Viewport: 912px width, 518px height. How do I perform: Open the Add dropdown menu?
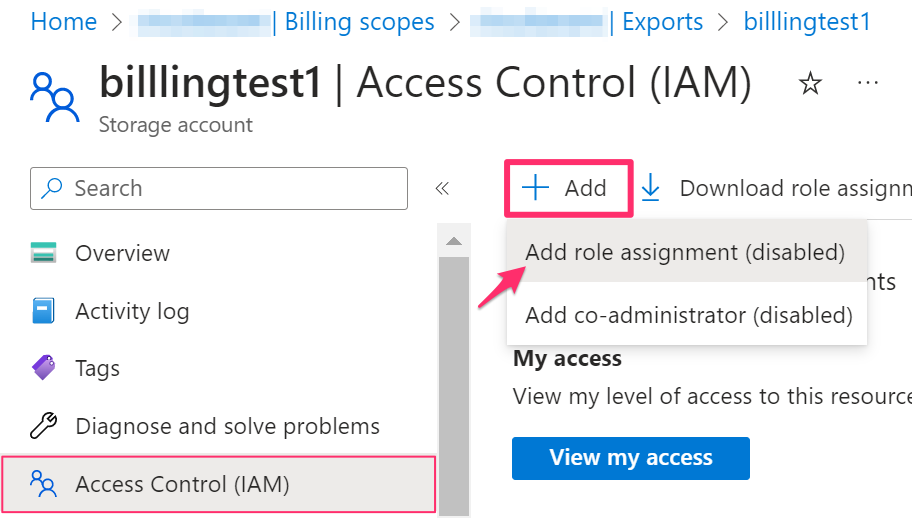point(567,188)
